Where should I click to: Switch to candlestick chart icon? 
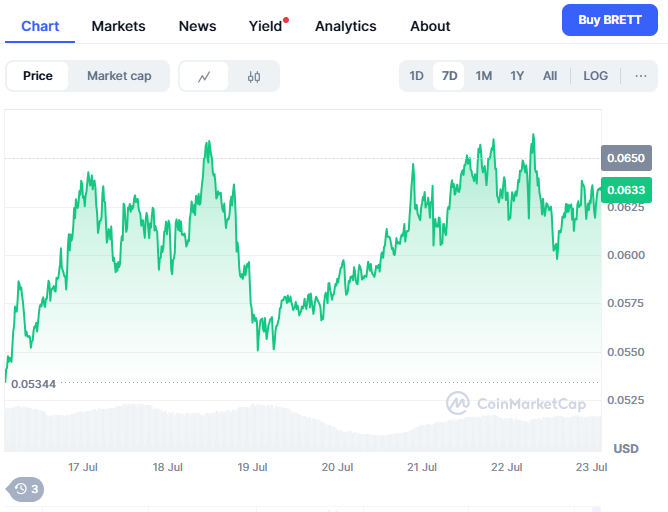coord(253,76)
